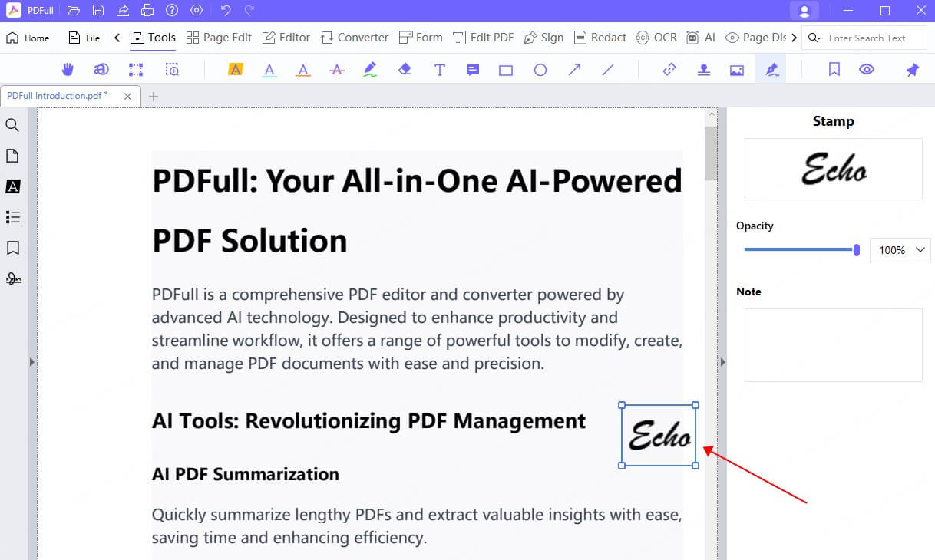The width and height of the screenshot is (935, 560).
Task: Toggle the pin icon in toolbar
Action: [912, 70]
